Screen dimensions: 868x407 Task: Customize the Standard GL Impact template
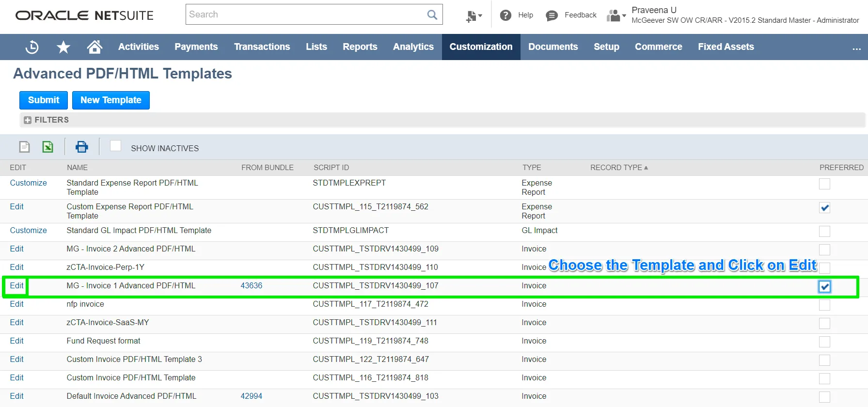coord(28,231)
